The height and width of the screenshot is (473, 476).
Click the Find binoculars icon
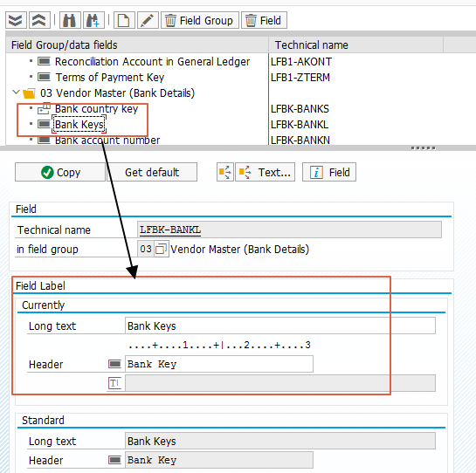70,20
